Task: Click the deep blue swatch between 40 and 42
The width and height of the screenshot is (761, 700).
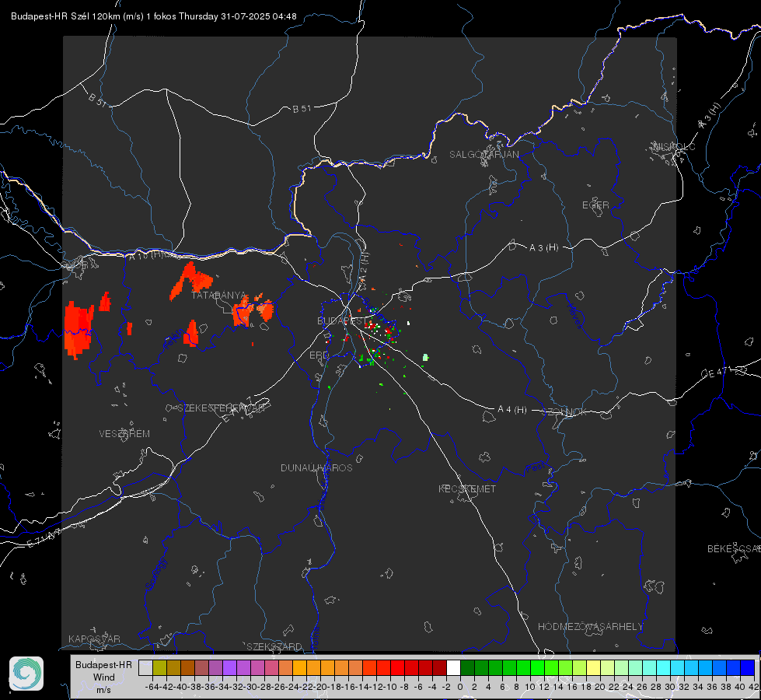Action: tap(748, 667)
